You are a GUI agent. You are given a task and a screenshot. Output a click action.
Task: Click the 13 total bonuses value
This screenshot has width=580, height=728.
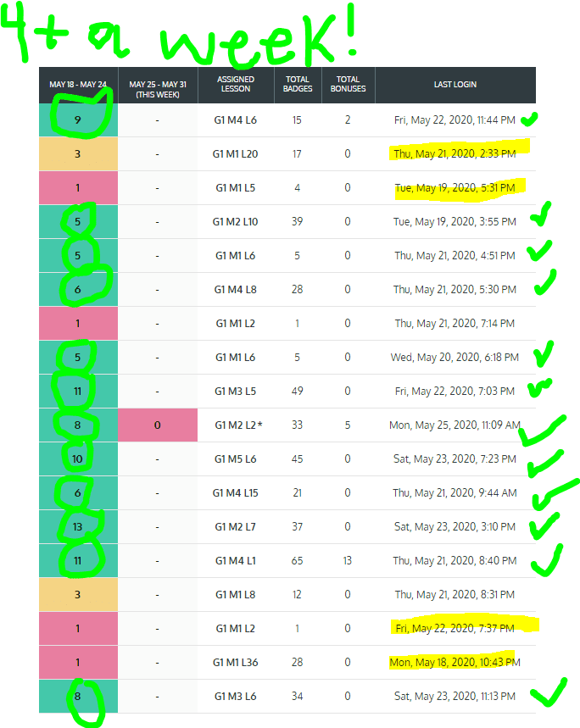click(348, 561)
